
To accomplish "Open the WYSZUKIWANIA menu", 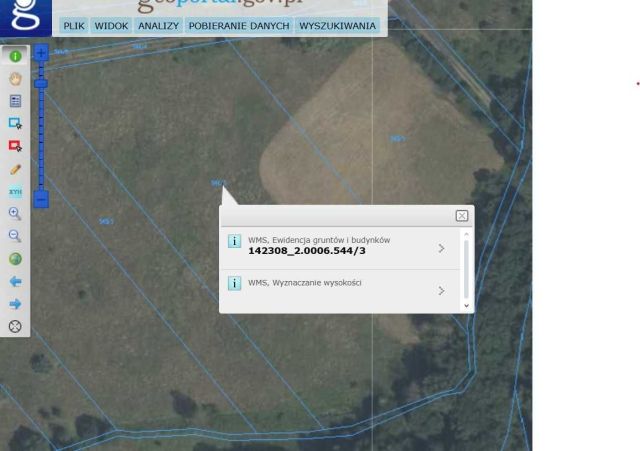I will (338, 26).
